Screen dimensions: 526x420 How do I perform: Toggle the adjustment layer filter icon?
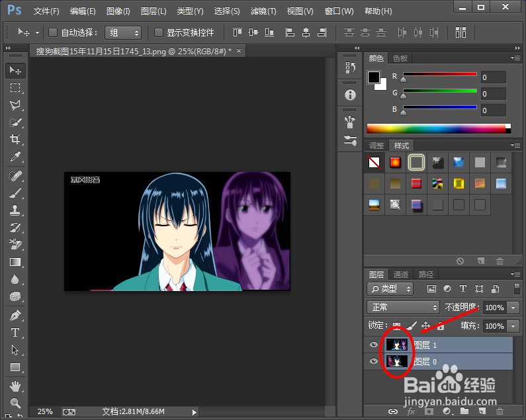447,289
